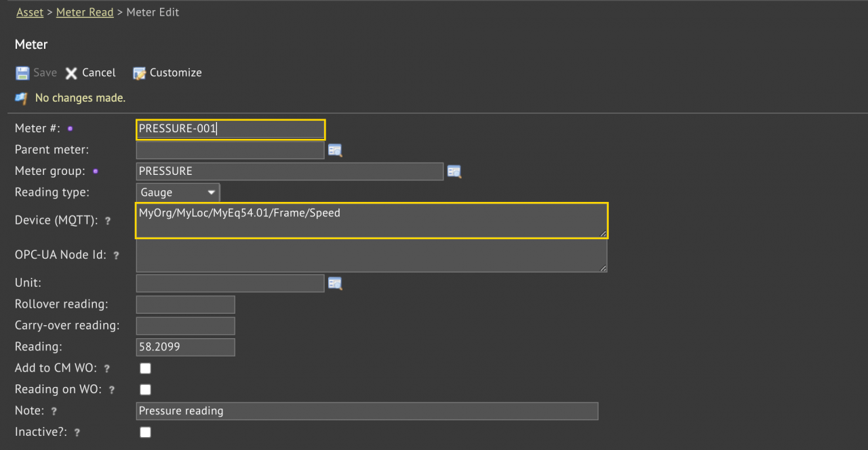Open the Unit lookup icon
This screenshot has width=868, height=450.
[x=335, y=283]
